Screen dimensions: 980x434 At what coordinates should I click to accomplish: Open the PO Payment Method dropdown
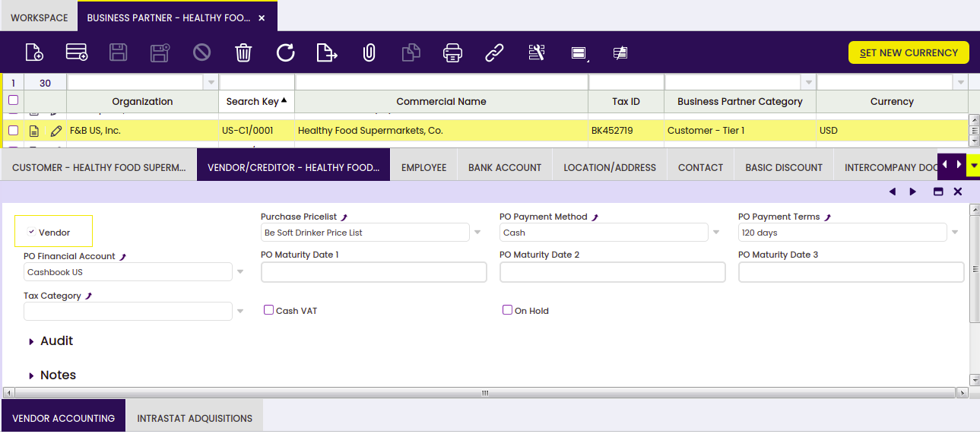(x=716, y=233)
